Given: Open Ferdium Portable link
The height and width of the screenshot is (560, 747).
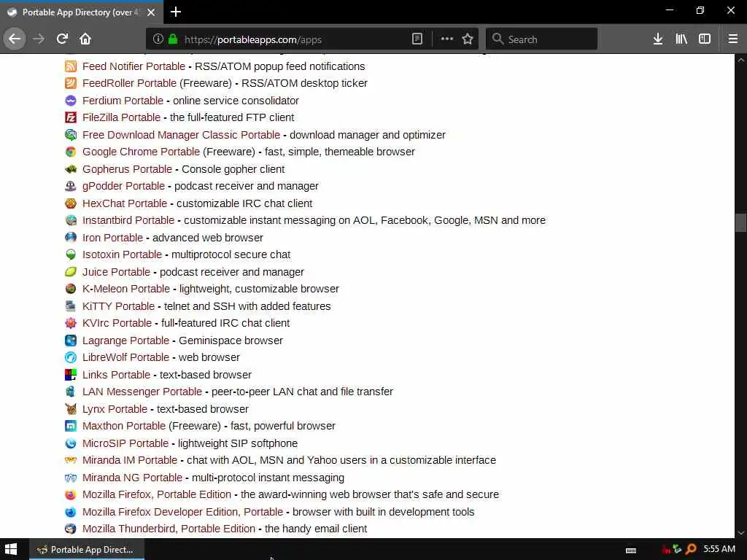Looking at the screenshot, I should coord(123,101).
